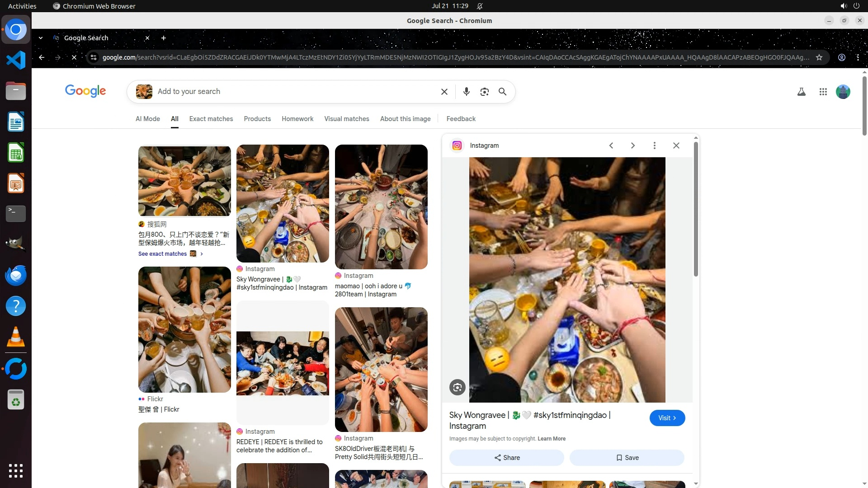The image size is (868, 488).
Task: Click Lens icon on preview image
Action: tap(457, 387)
